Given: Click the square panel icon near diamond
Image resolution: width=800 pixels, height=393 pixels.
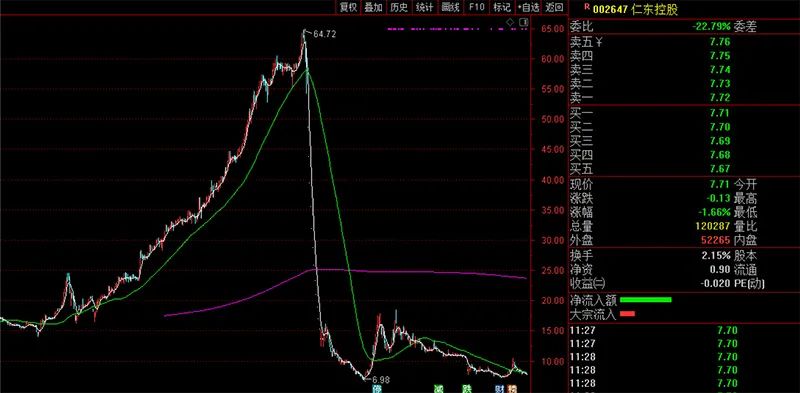Looking at the screenshot, I should tap(523, 22).
